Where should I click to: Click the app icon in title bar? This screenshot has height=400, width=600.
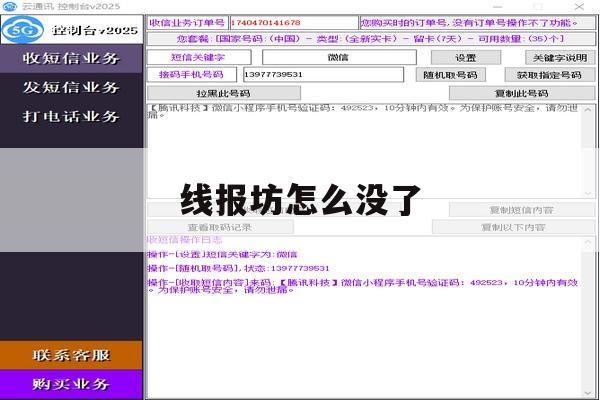(10, 7)
